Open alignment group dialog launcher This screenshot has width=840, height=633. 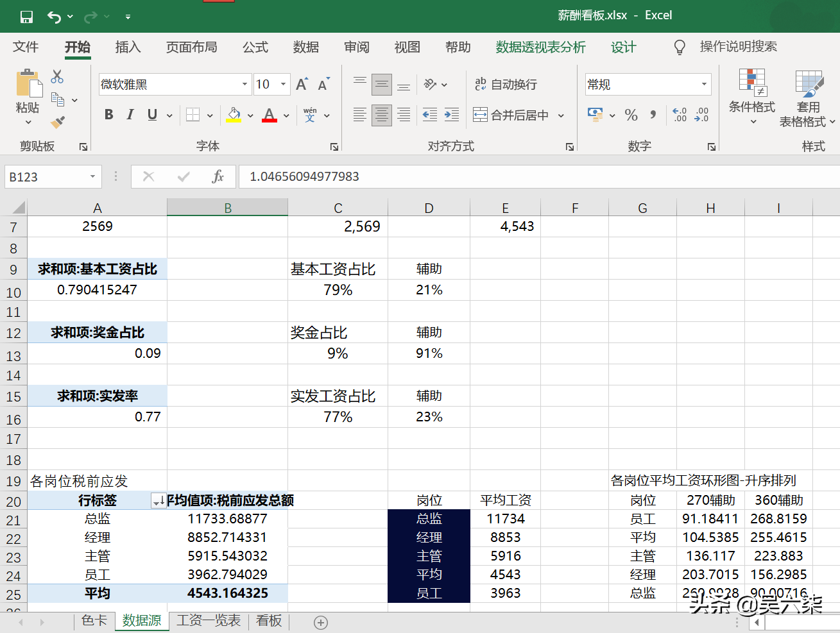[570, 147]
